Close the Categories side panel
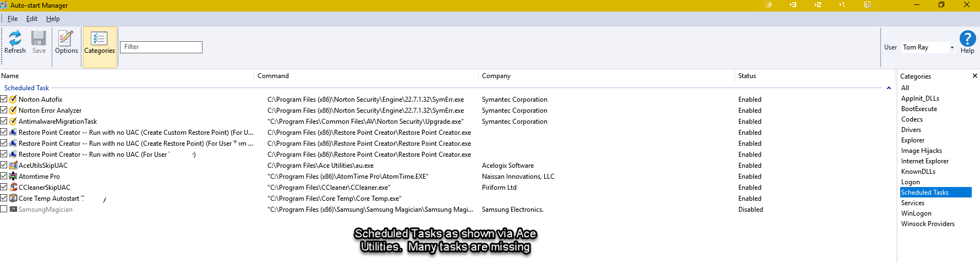The width and height of the screenshot is (980, 264). pos(974,76)
